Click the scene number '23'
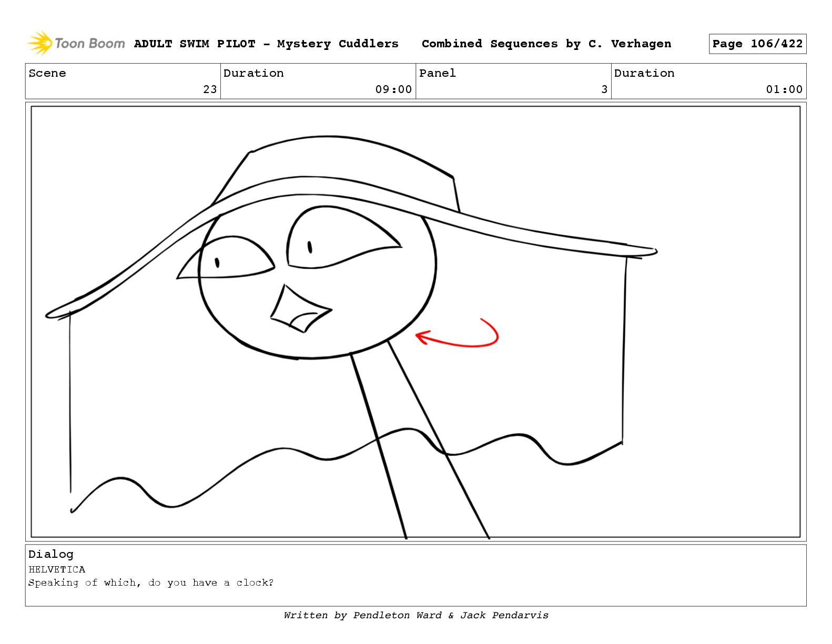This screenshot has height=644, width=832. click(210, 89)
